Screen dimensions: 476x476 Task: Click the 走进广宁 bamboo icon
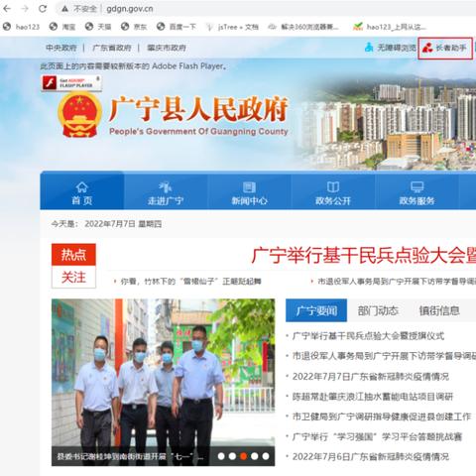(166, 187)
